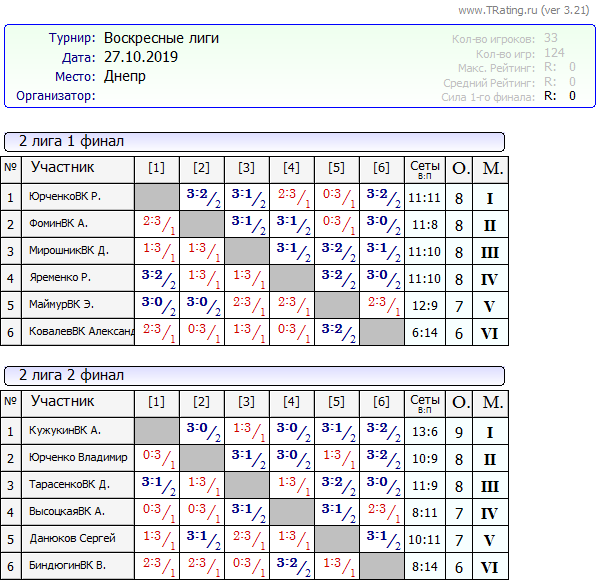Open player ФоминВК А. row
Image resolution: width=600 pixels, height=580 pixels.
[59, 224]
